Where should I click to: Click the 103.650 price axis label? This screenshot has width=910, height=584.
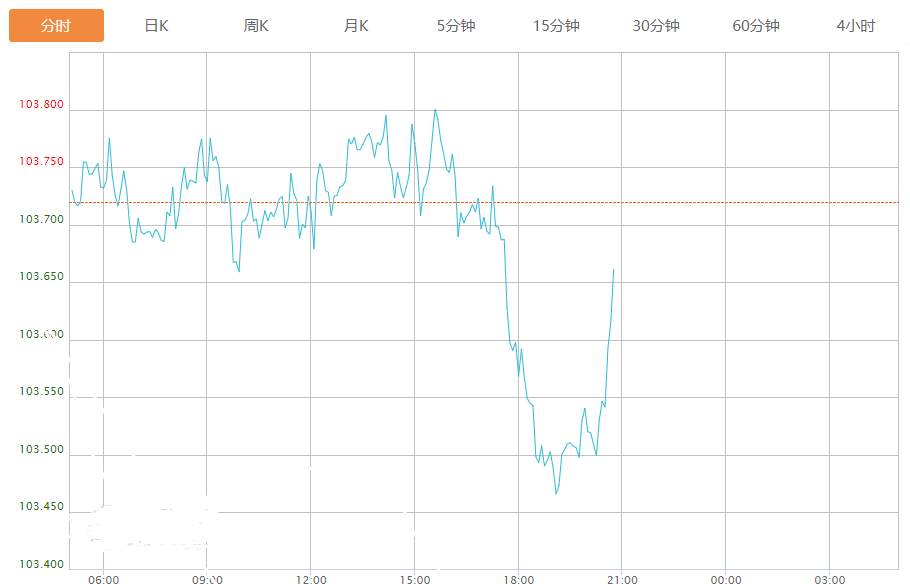(x=41, y=277)
